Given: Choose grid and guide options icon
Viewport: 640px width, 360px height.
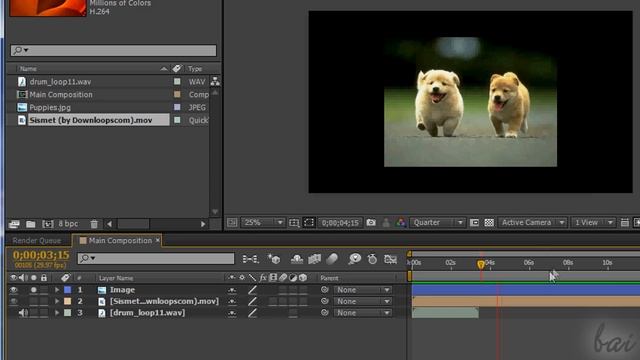Looking at the screenshot, I should (294, 222).
